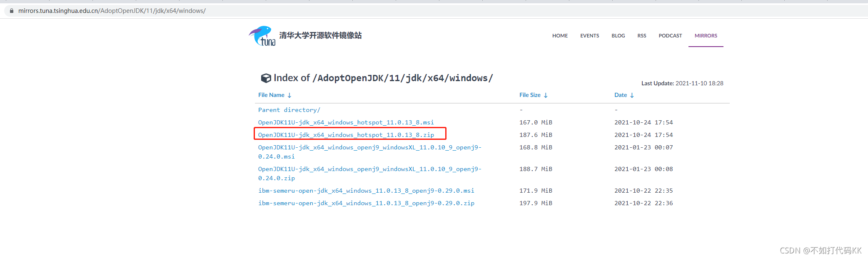This screenshot has width=868, height=258.
Task: Sort by File Size column
Action: [533, 95]
